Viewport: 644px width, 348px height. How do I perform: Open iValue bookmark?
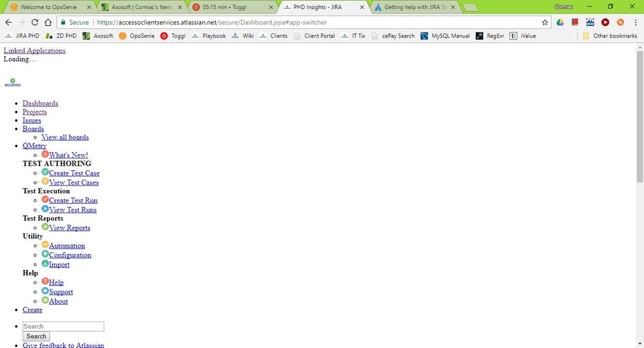[x=523, y=35]
